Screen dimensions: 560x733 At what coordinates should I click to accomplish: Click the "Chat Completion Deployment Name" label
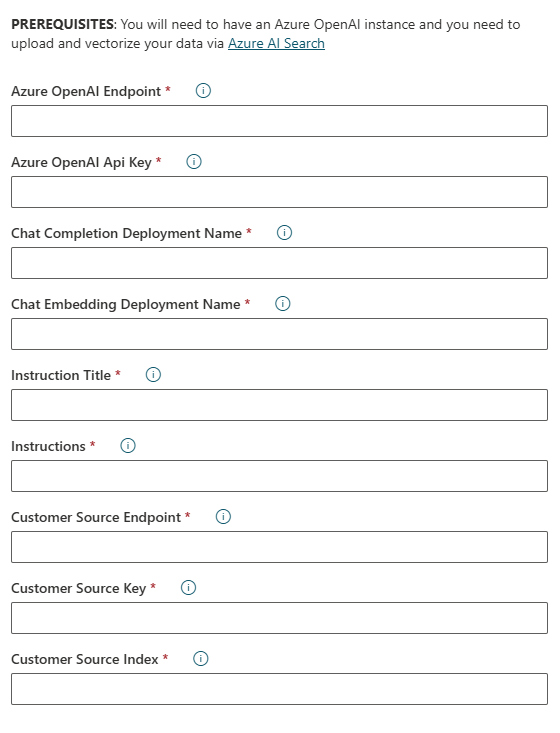(127, 233)
